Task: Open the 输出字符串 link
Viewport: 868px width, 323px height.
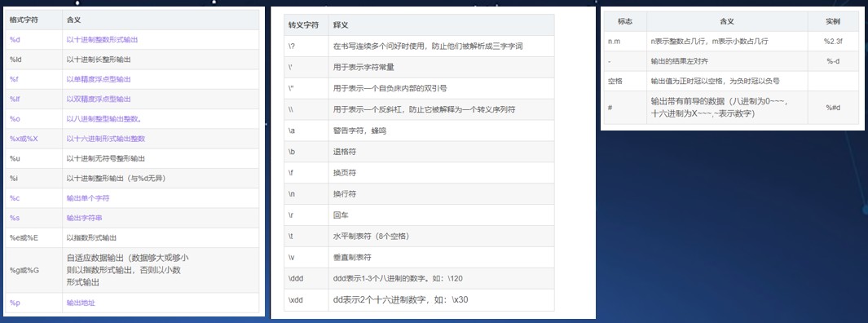Action: pos(84,218)
